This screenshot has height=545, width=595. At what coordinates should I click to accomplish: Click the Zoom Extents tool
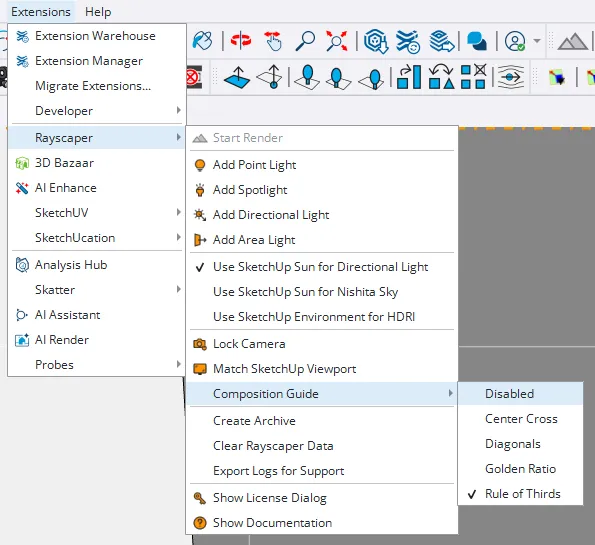coord(337,41)
